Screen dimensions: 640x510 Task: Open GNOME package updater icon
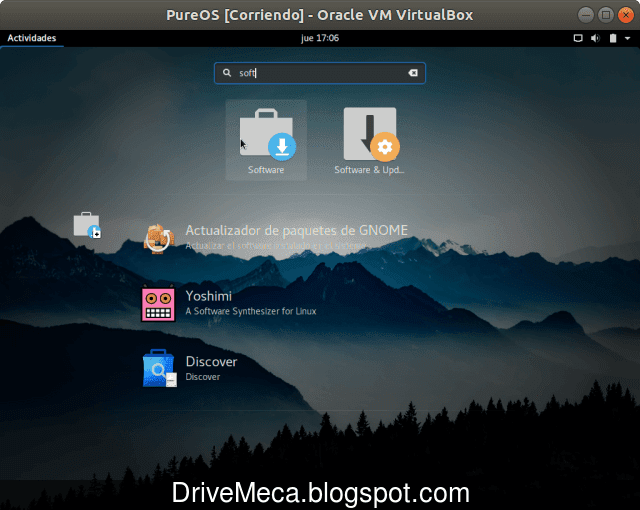pos(159,239)
